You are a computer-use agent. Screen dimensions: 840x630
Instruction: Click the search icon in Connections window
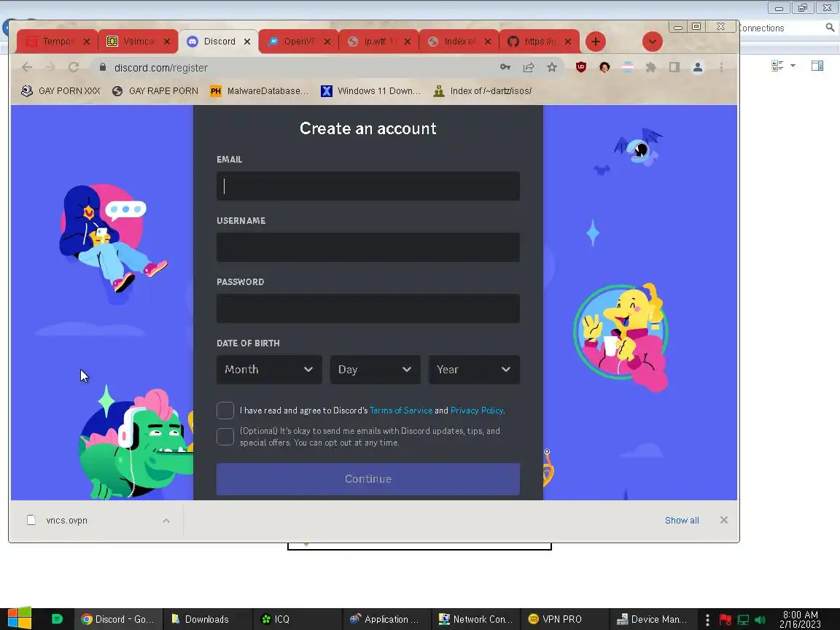click(830, 27)
